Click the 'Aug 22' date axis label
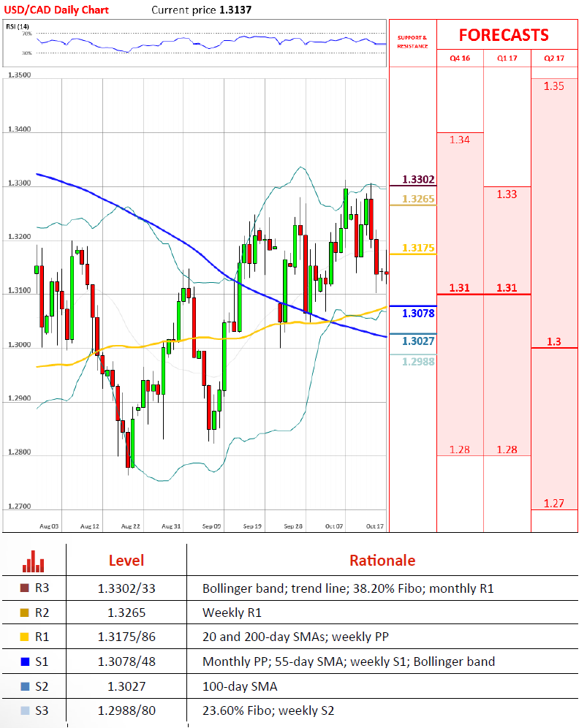The width and height of the screenshot is (587, 728). pos(131,526)
